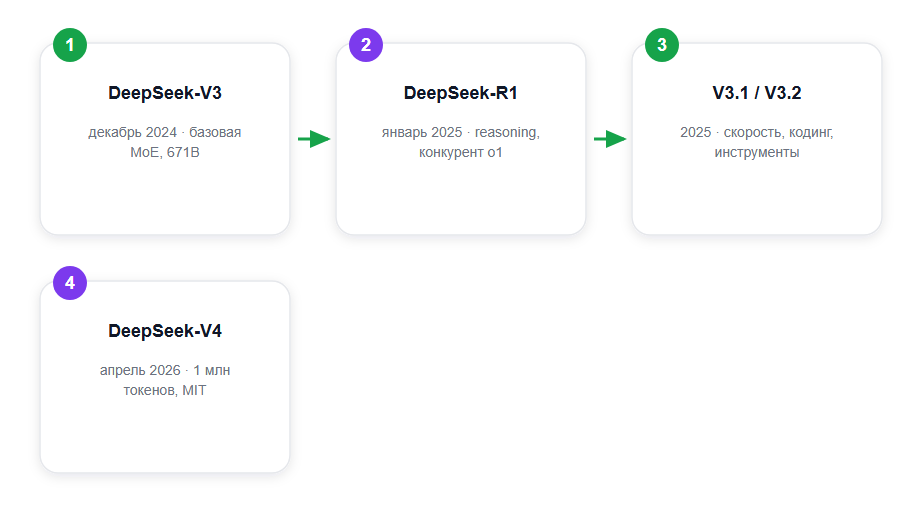Click the green arrow between DeepSeek-R1 and V3.1 / V3.2
Image resolution: width=922 pixels, height=516 pixels.
(610, 139)
